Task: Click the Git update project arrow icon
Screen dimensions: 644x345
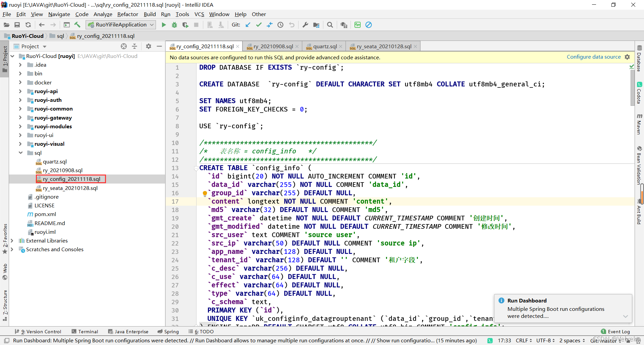Action: 248,25
